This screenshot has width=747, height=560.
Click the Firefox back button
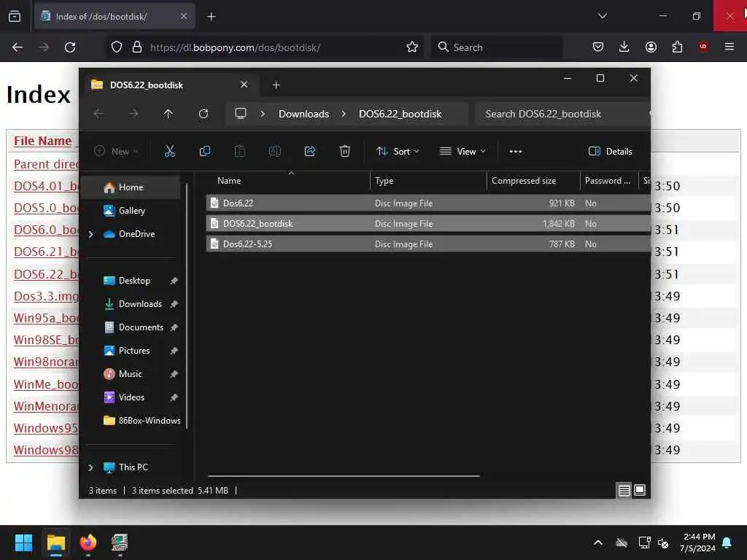(x=18, y=47)
